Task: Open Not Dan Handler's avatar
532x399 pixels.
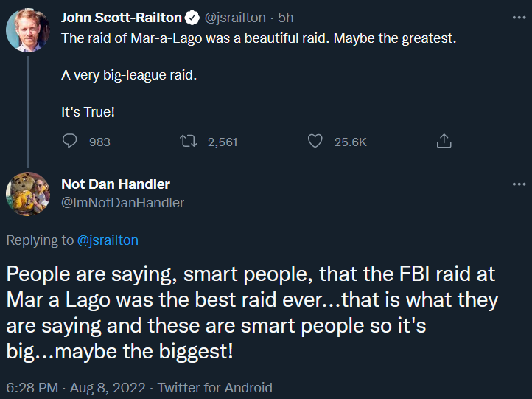Action: coord(28,193)
